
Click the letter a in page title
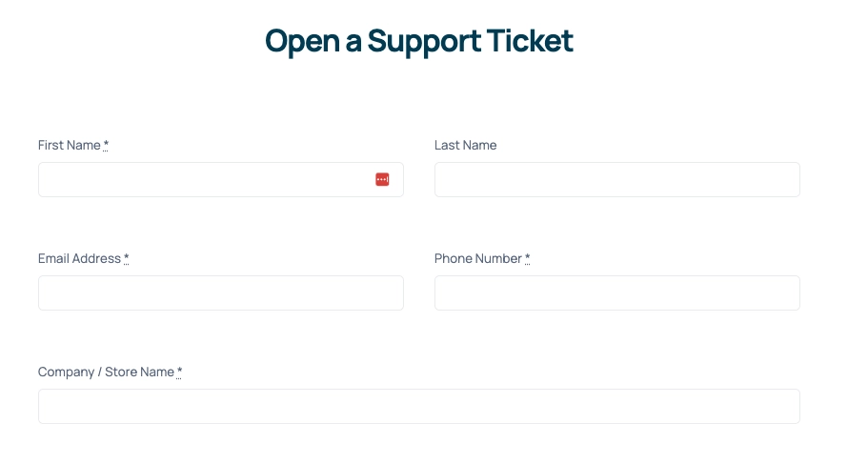353,44
